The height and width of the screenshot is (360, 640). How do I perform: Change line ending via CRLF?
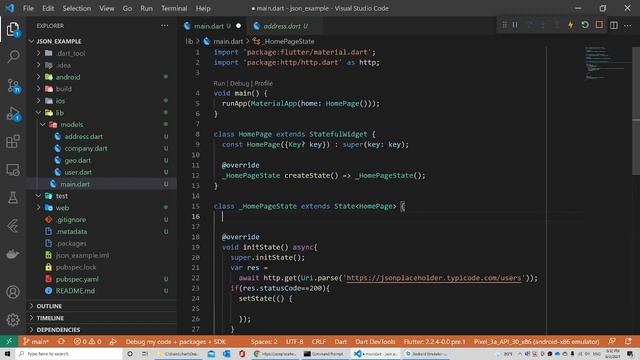[x=319, y=342]
